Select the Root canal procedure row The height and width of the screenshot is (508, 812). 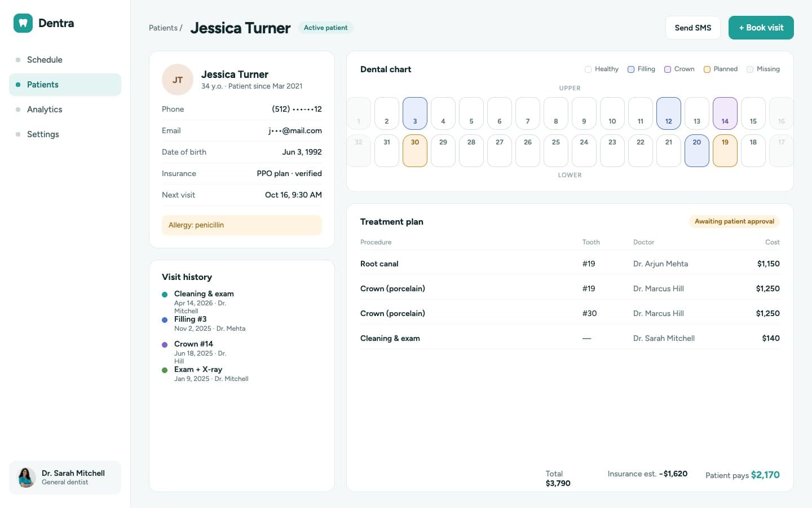(570, 264)
